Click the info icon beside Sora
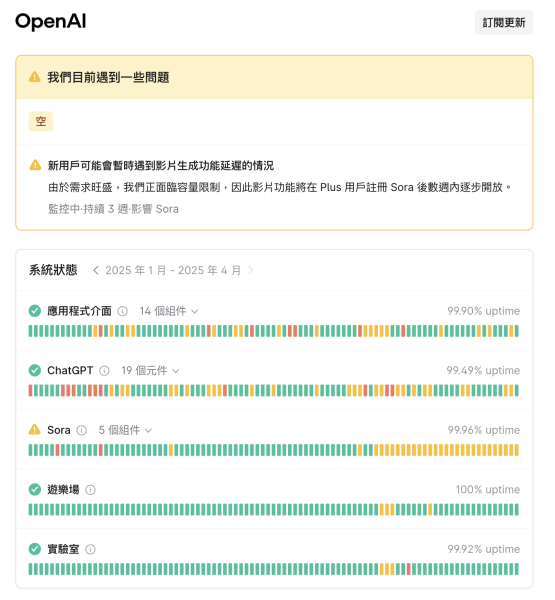This screenshot has height=600, width=555. coord(82,430)
